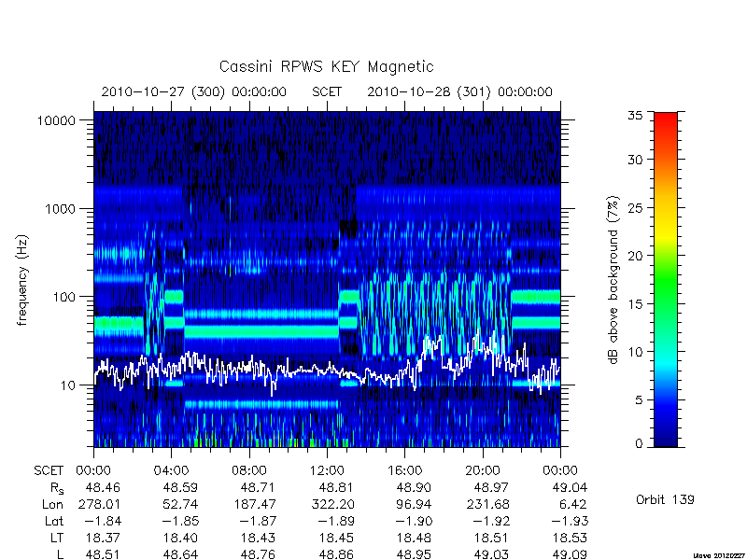Click the Rs value 48.71 at 08:00

point(249,487)
